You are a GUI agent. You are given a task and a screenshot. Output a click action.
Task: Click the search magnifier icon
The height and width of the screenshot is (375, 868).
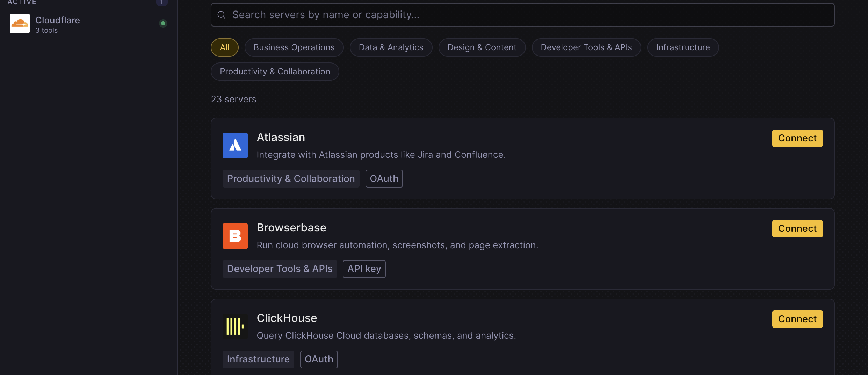[x=222, y=15]
